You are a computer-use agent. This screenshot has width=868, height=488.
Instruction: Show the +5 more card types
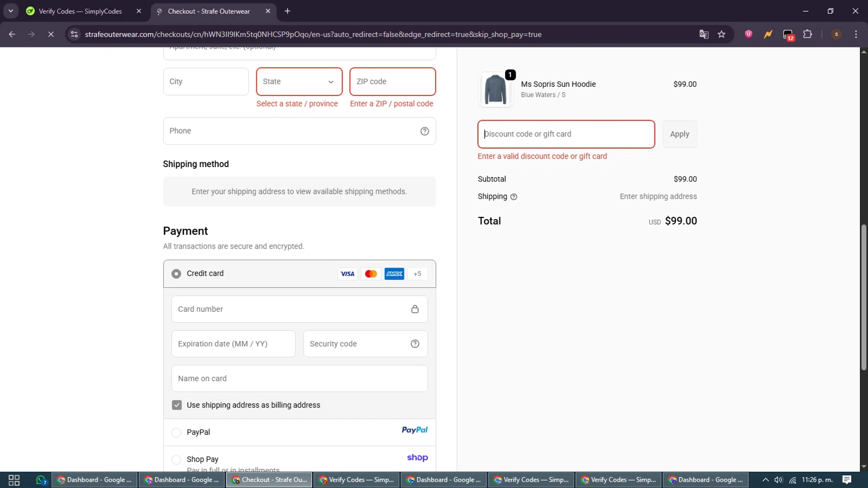pos(418,274)
